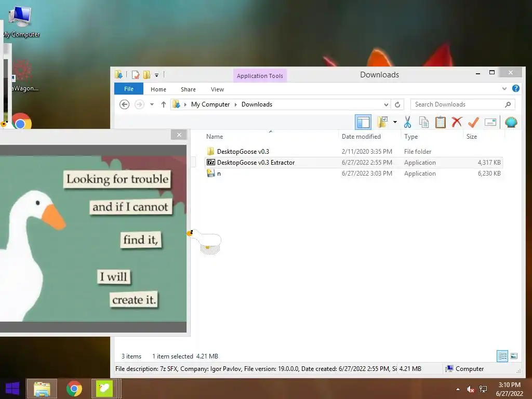Sort by the Name column header
The image size is (532, 399).
click(x=215, y=137)
